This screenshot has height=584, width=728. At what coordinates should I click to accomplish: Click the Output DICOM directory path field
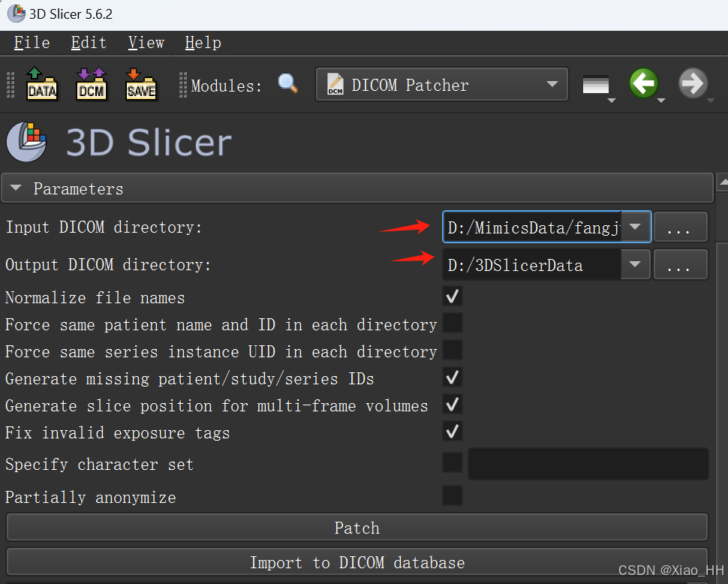pos(532,264)
